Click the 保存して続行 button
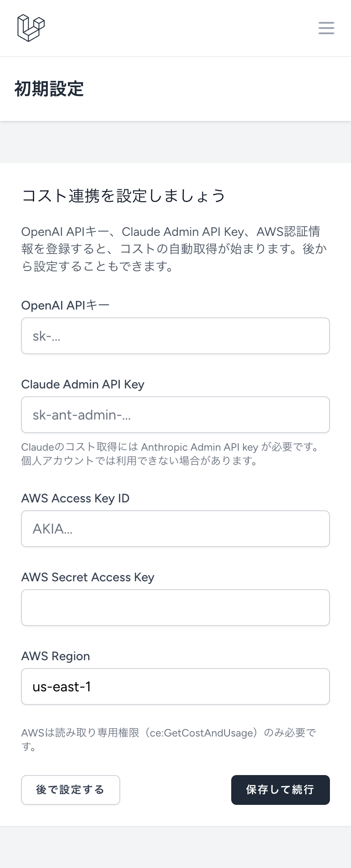Viewport: 351px width, 868px height. pos(280,790)
